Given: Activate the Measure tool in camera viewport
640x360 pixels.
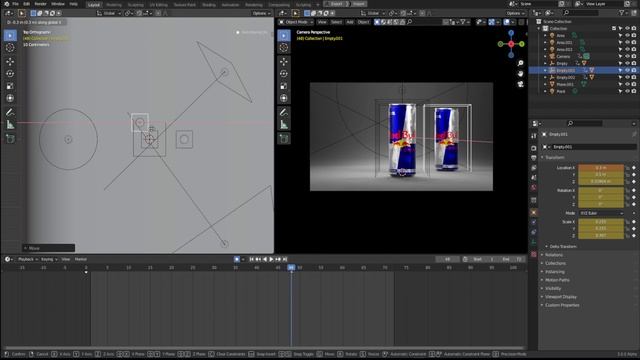Looking at the screenshot, I should coord(284,124).
